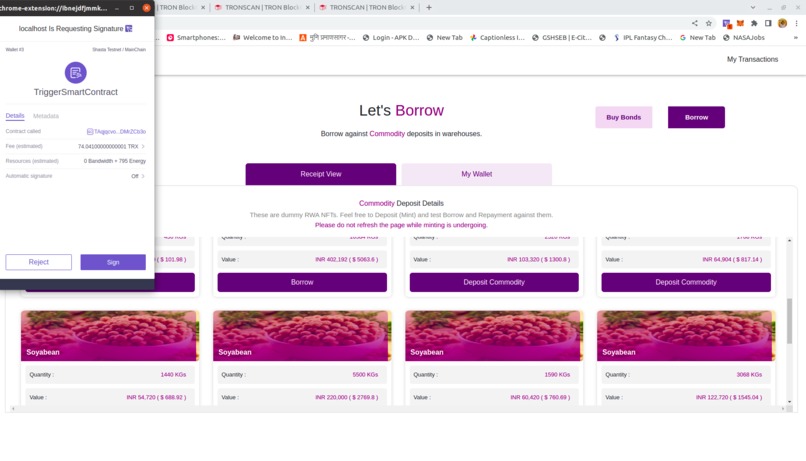Image resolution: width=806 pixels, height=461 pixels.
Task: Click 'Shasta Testnet / MainChain' network label
Action: [x=119, y=50]
